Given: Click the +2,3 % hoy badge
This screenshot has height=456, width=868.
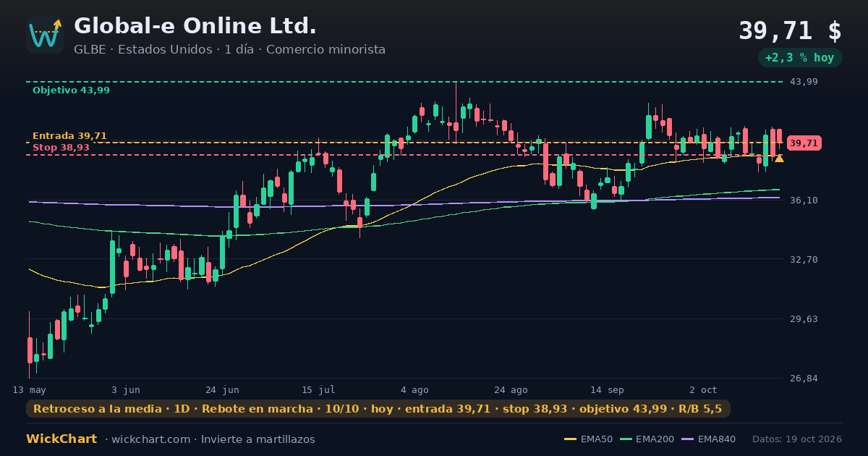Looking at the screenshot, I should [x=800, y=58].
